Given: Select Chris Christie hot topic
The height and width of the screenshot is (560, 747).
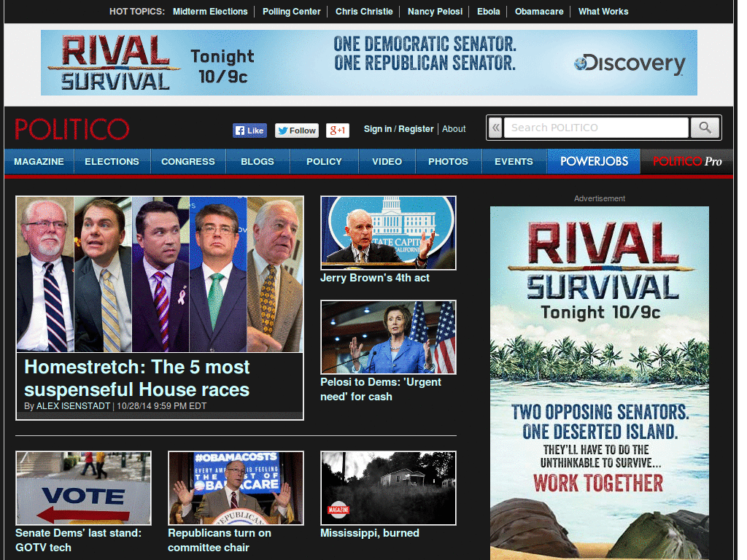Looking at the screenshot, I should click(364, 12).
